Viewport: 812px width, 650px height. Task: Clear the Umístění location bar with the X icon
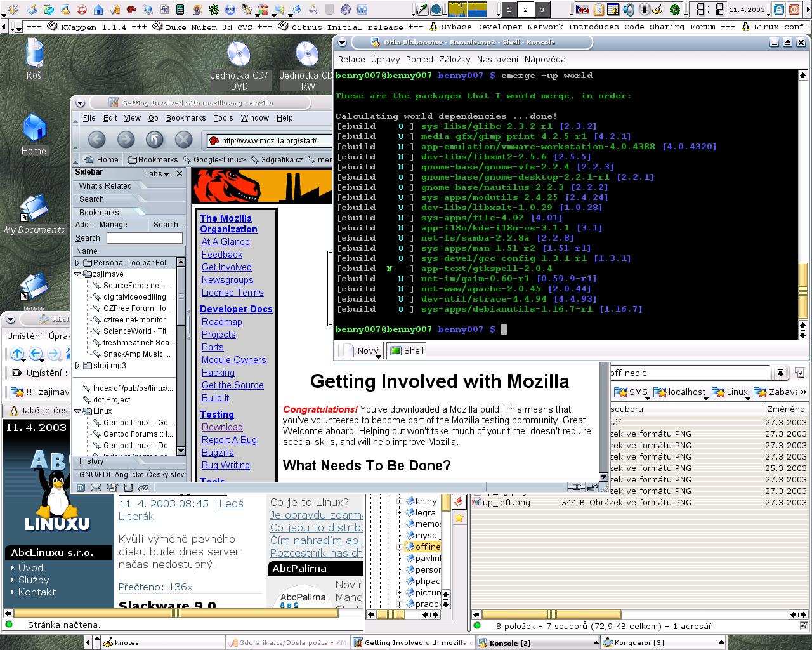click(16, 373)
